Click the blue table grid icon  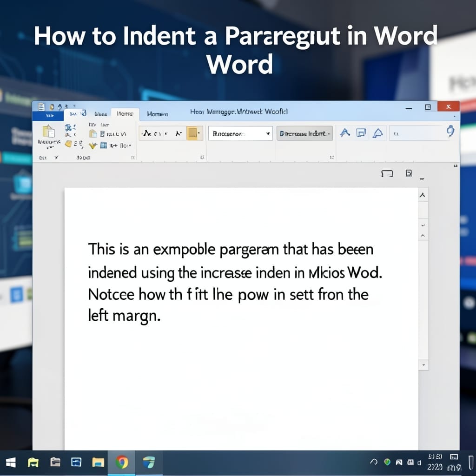[104, 145]
